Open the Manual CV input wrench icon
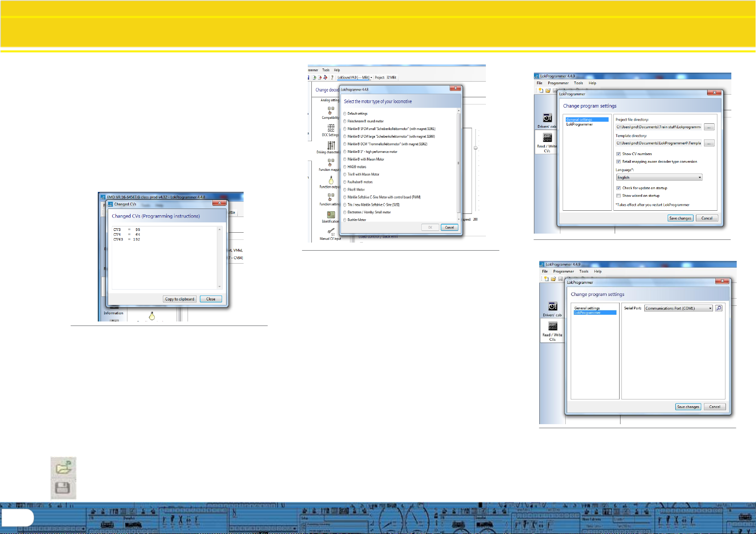This screenshot has width=756, height=534. pos(331,232)
